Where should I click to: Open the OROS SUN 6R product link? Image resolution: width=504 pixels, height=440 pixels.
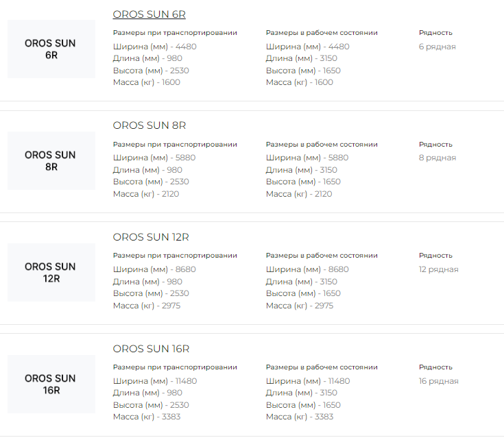[x=149, y=14]
